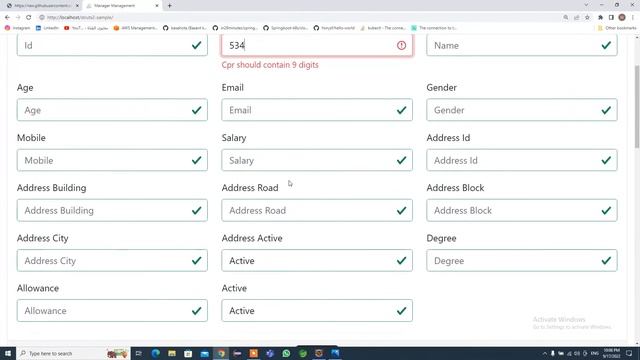Switch to Google Chrome on the taskbar
This screenshot has height=360, width=640.
221,353
